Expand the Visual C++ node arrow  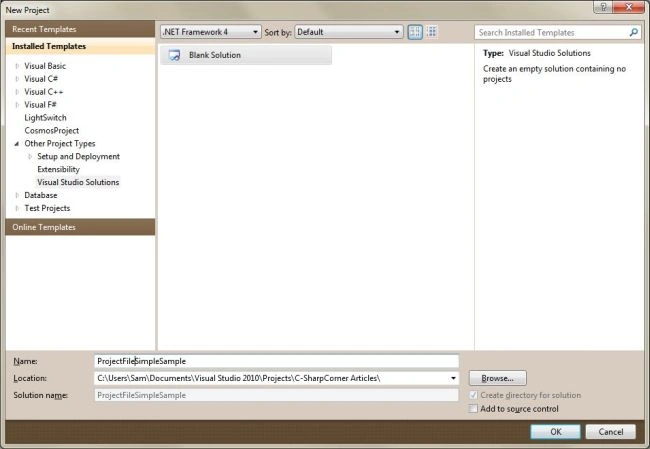(17, 92)
